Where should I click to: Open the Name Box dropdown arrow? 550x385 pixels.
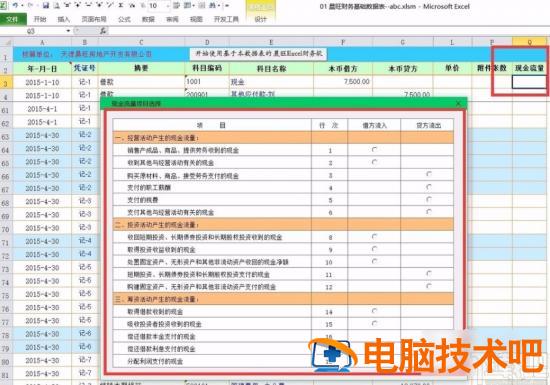(68, 31)
